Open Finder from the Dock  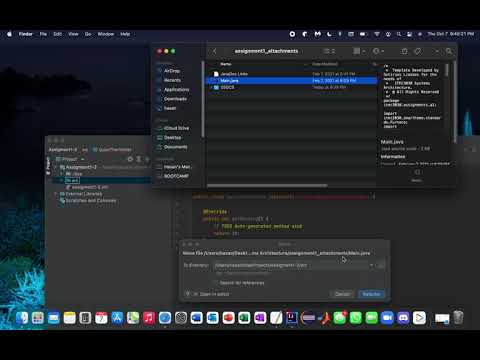coord(22,318)
